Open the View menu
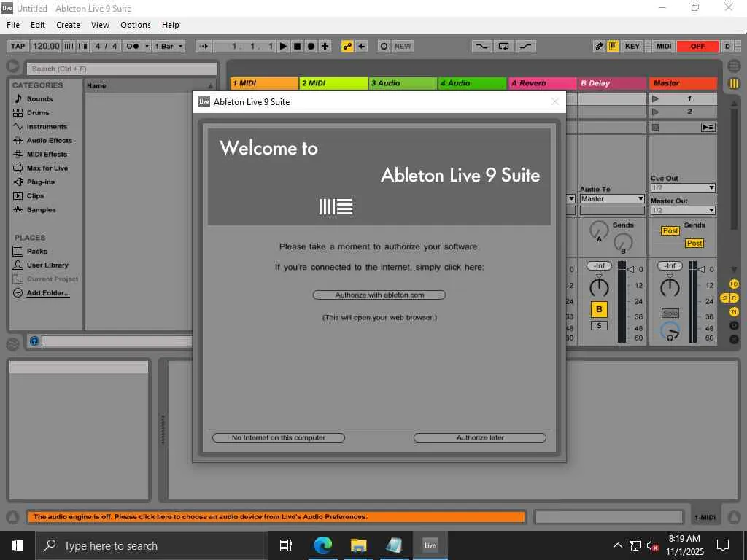747x560 pixels. [x=100, y=25]
